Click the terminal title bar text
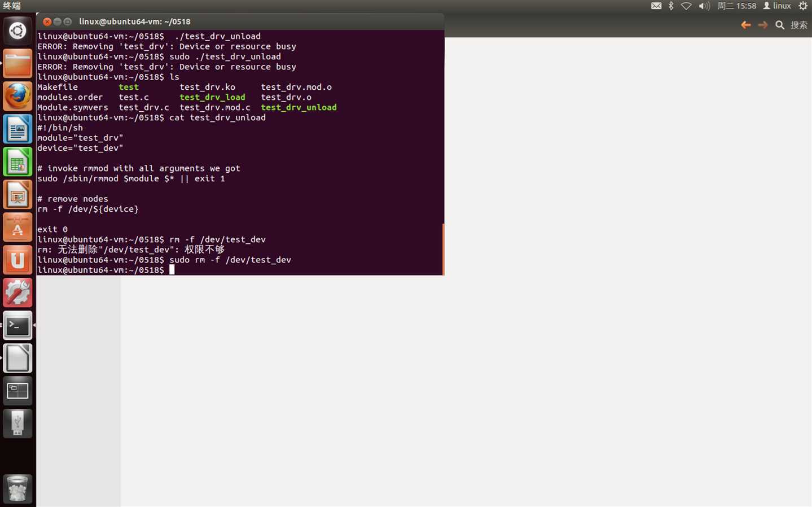This screenshot has height=507, width=812. 135,21
